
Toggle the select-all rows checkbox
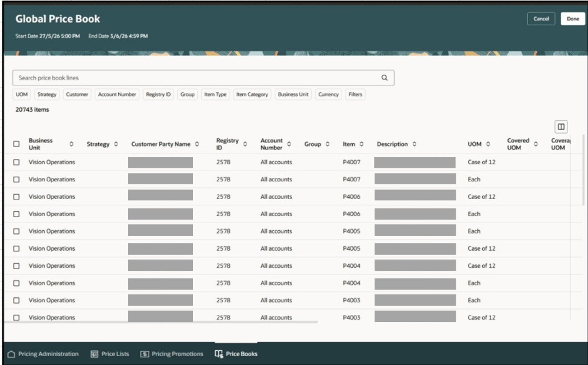click(16, 144)
